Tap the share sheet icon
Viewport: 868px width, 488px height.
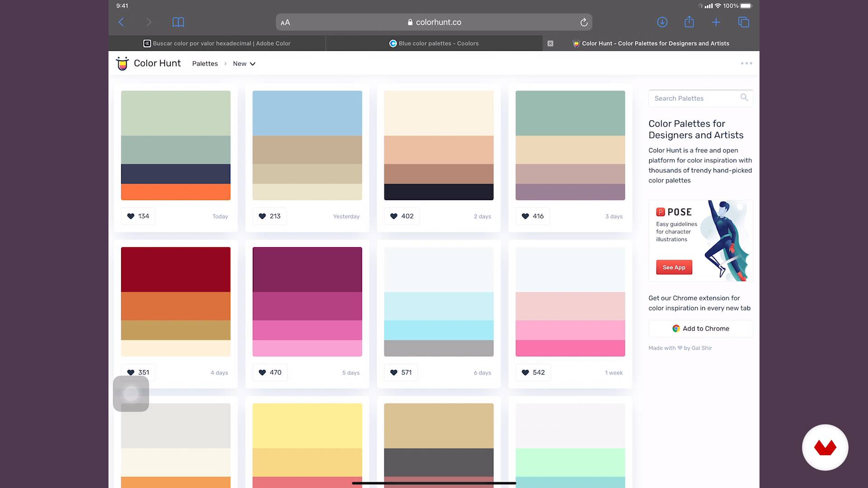coord(689,22)
